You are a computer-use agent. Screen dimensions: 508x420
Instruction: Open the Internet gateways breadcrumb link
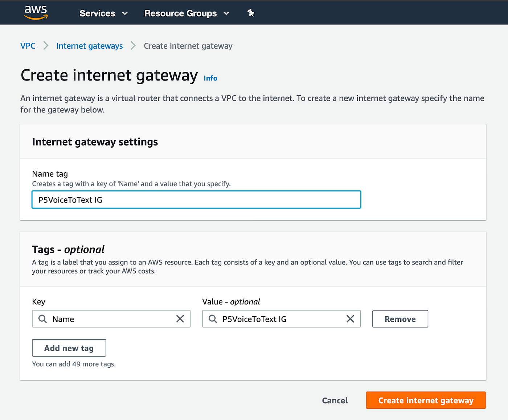pyautogui.click(x=89, y=46)
